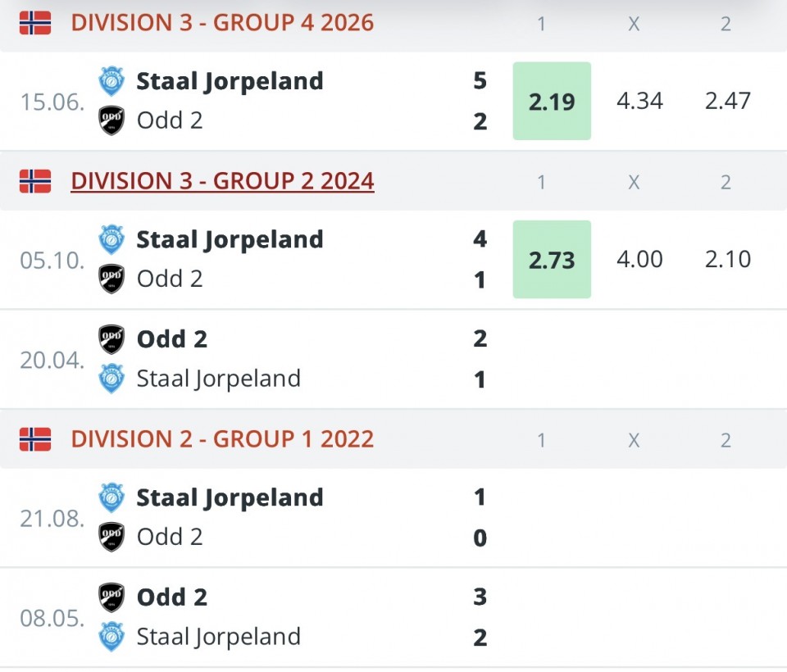The width and height of the screenshot is (787, 672).
Task: Click Odd 2 crest in 05.10. match
Action: pos(111,279)
